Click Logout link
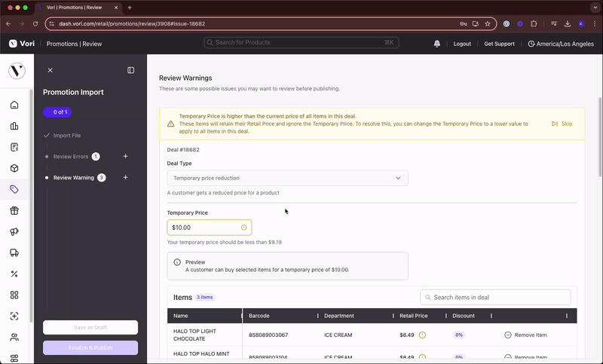The image size is (603, 364). pos(462,44)
